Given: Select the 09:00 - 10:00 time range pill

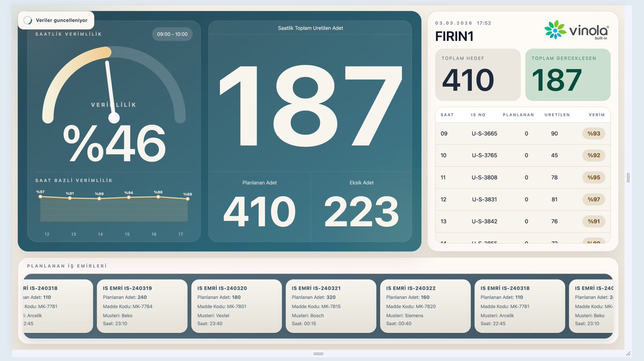Looking at the screenshot, I should [172, 34].
